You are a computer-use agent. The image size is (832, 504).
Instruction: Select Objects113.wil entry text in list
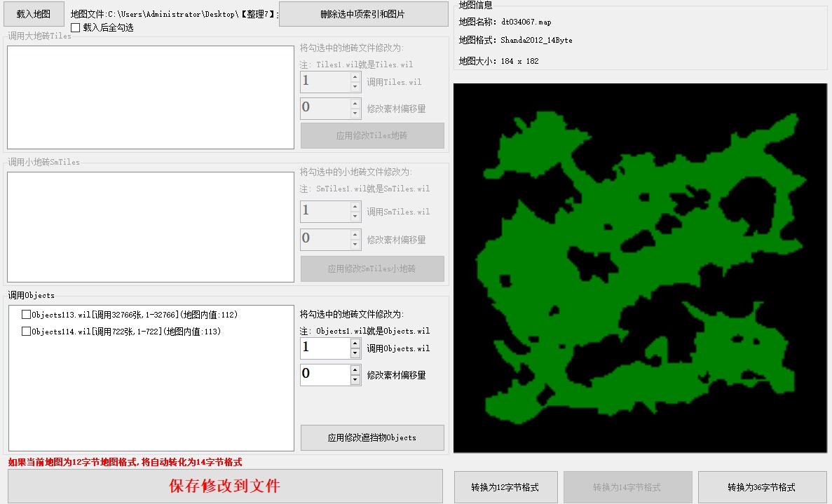pyautogui.click(x=135, y=315)
